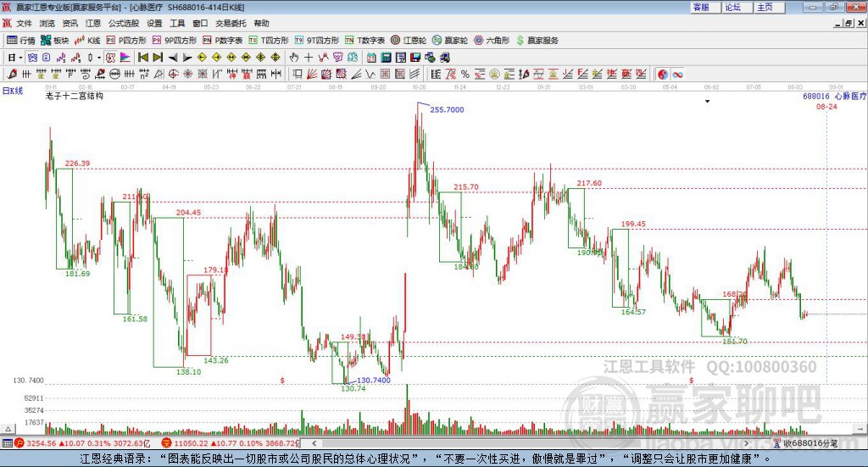The image size is (868, 467).
Task: Click the n² square tool icon
Action: click(x=144, y=74)
